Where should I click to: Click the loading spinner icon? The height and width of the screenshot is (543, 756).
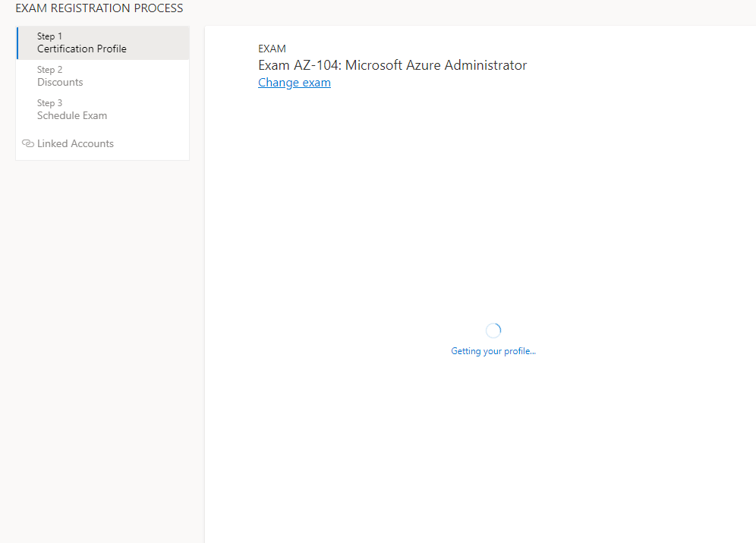(493, 331)
